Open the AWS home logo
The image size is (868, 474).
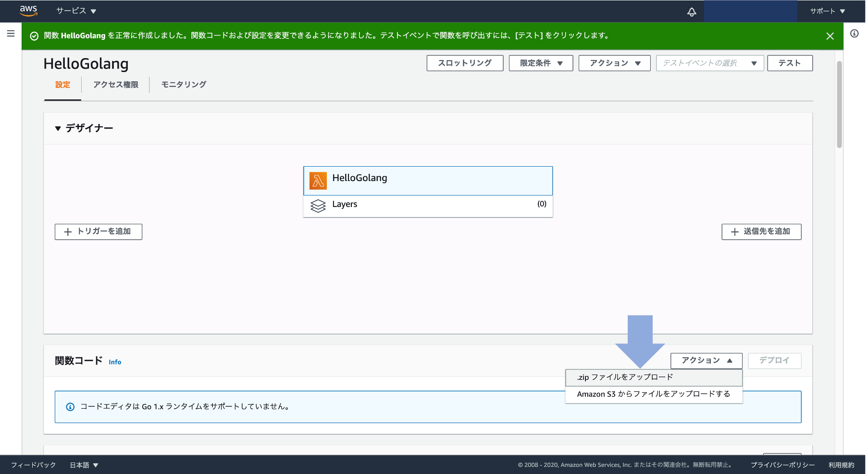[28, 11]
